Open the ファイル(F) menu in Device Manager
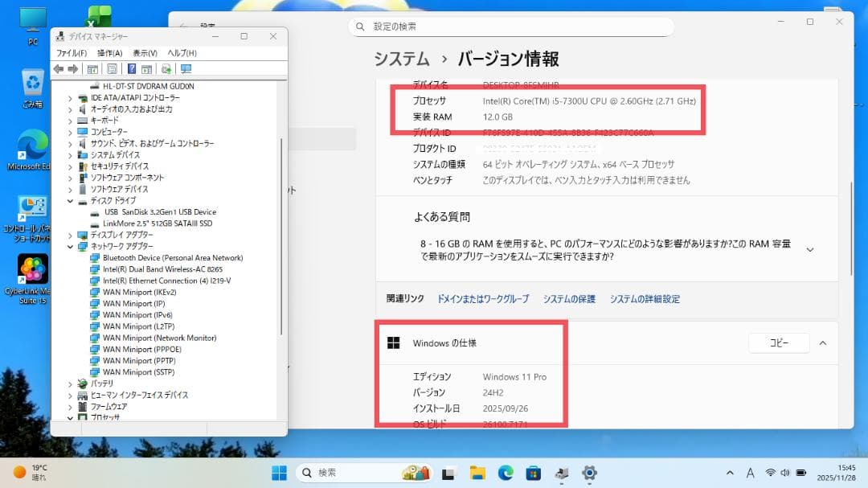Screen dimensions: 868x488 [x=72, y=52]
